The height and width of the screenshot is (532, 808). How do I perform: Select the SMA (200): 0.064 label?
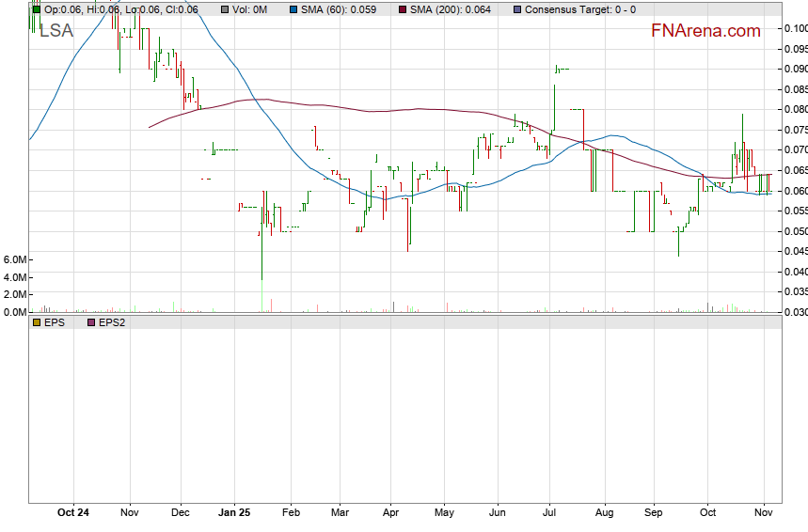pyautogui.click(x=450, y=9)
